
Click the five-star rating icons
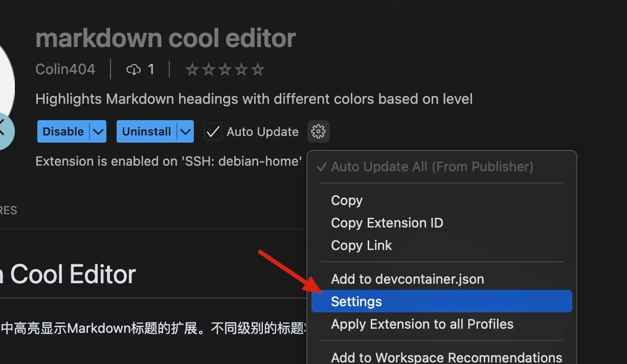point(225,70)
